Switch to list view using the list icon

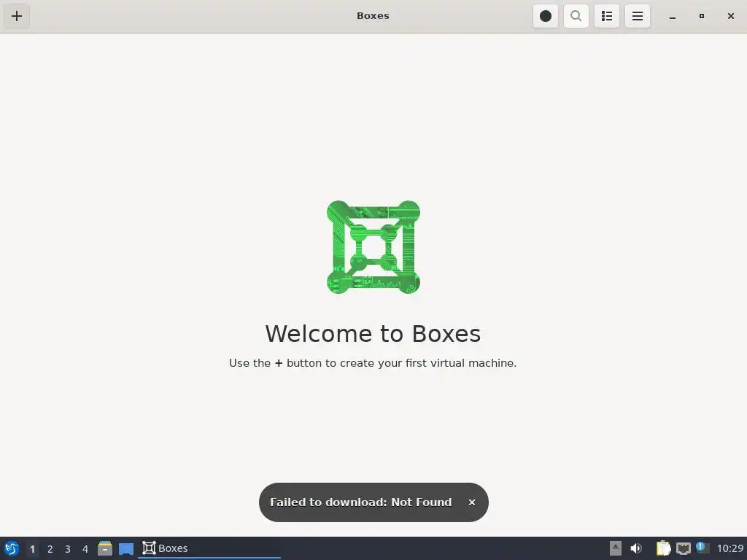(607, 16)
